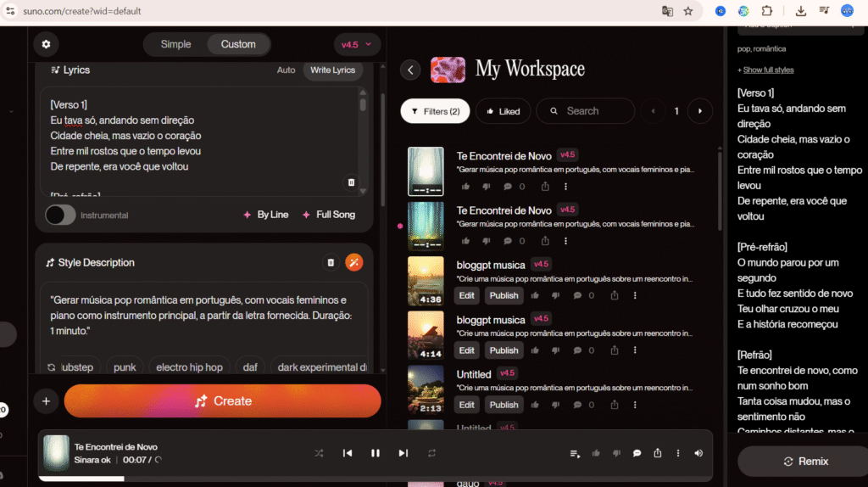Open the settings gear in the create panel
868x487 pixels.
pyautogui.click(x=46, y=44)
